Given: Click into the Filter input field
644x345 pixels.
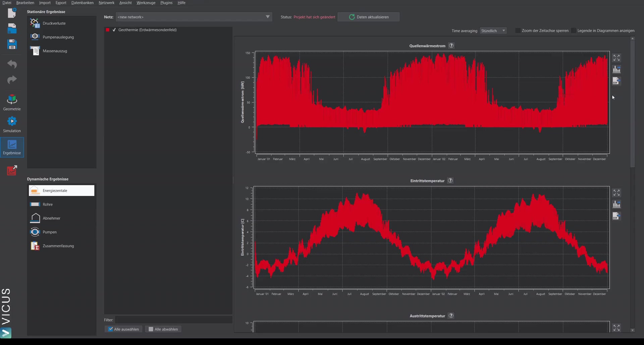Looking at the screenshot, I should 174,320.
